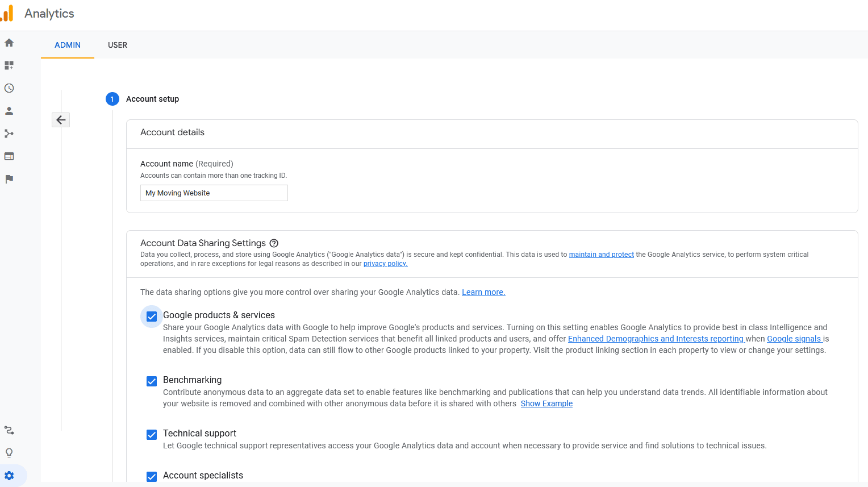Open the Show Example link

point(546,403)
